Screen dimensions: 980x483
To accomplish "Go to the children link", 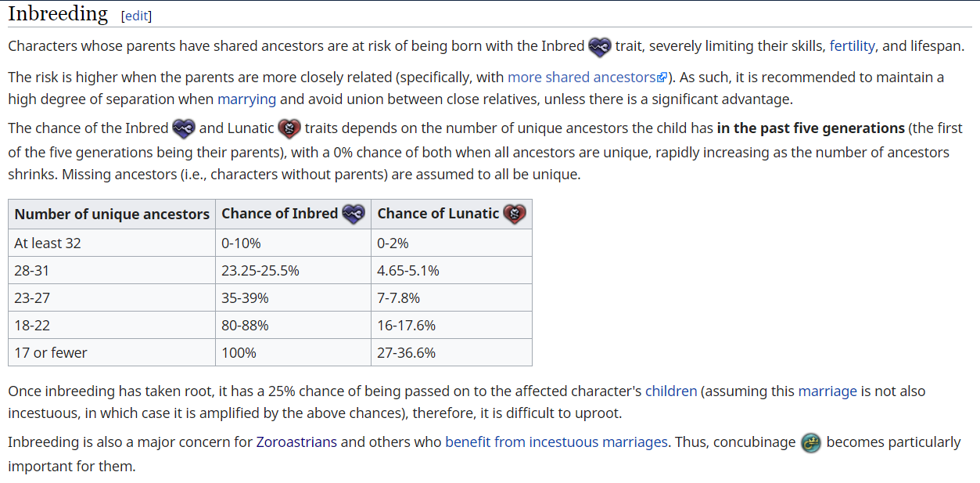I will click(671, 391).
